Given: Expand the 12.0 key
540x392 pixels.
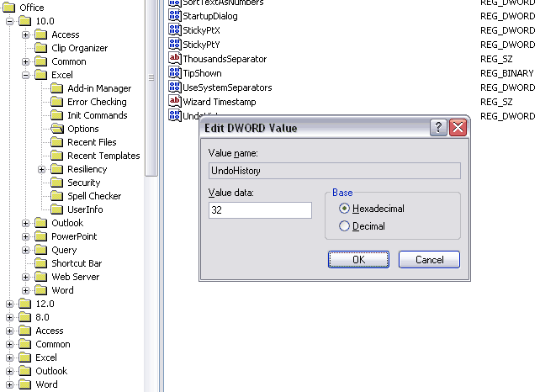Looking at the screenshot, I should coord(9,304).
